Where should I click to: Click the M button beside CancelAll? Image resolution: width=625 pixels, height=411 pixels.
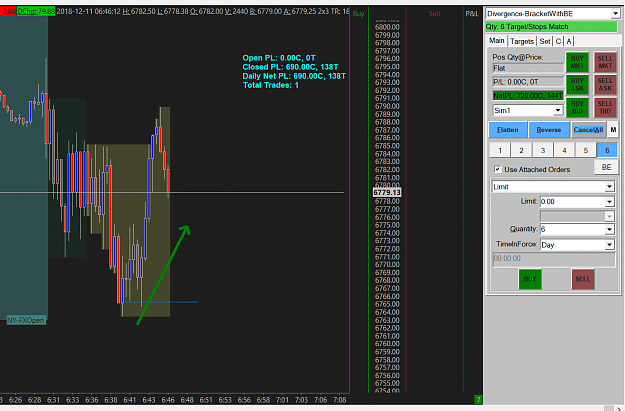(613, 130)
